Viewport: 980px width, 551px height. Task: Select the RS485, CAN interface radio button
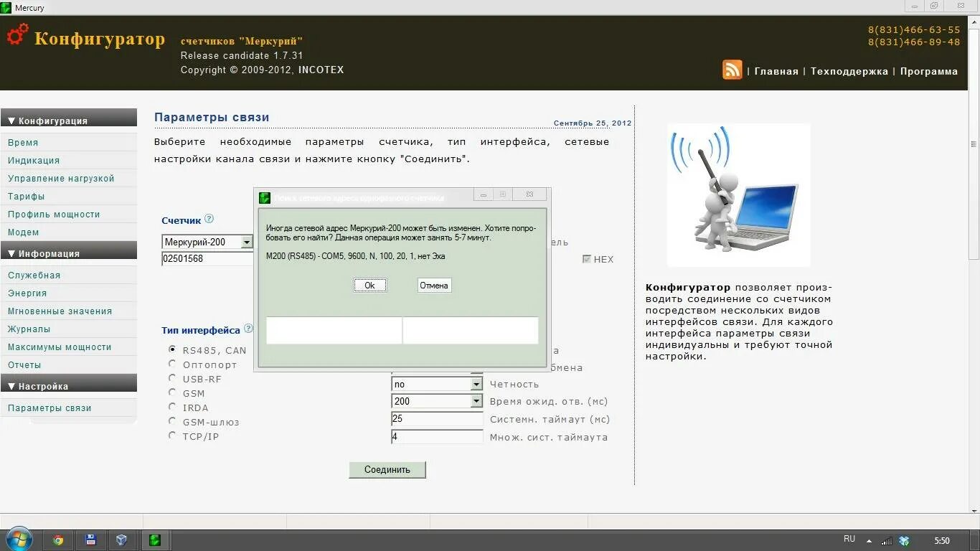(172, 349)
